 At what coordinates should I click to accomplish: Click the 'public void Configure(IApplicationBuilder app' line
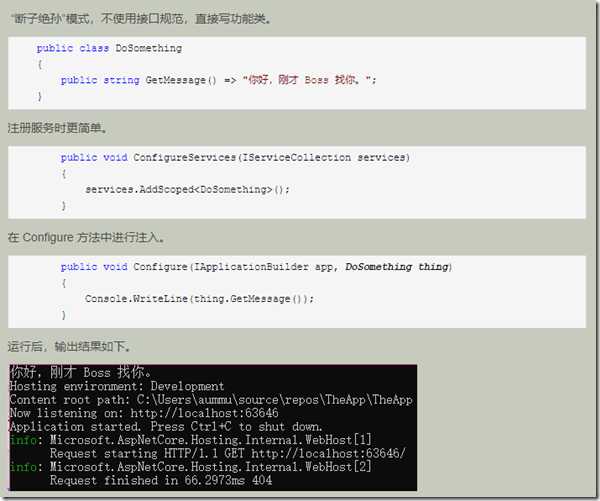coord(256,267)
